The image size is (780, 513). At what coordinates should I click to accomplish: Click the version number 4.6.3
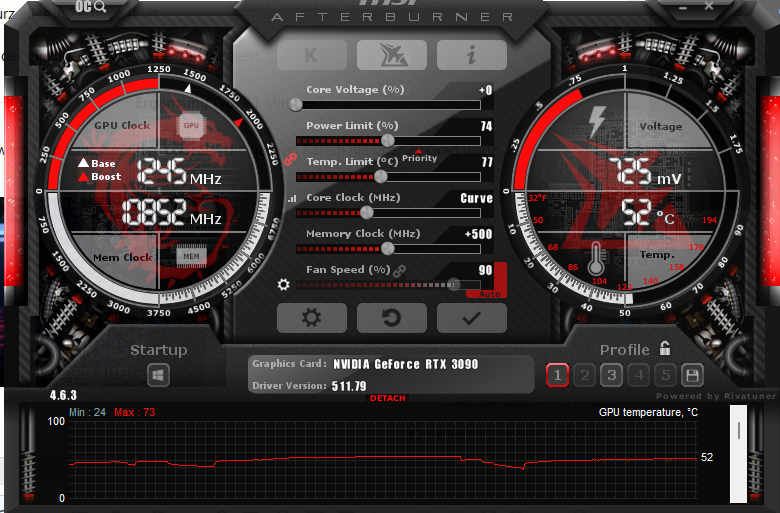coord(63,396)
